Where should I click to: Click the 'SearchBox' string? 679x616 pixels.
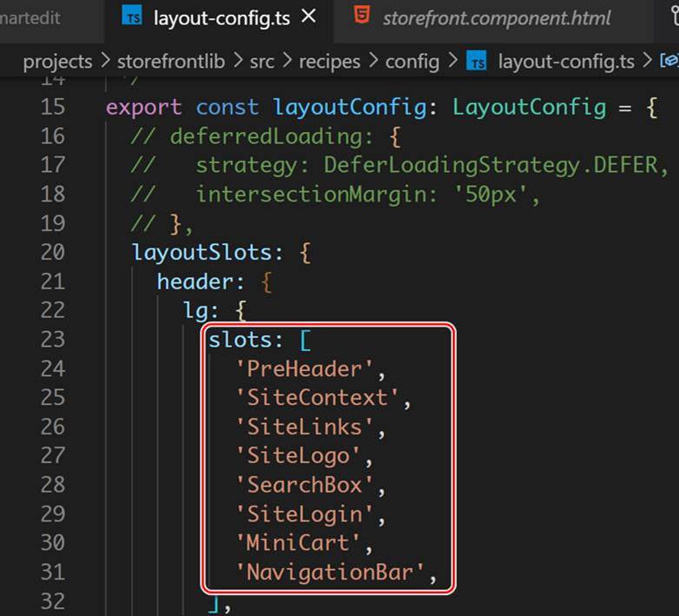pyautogui.click(x=305, y=485)
